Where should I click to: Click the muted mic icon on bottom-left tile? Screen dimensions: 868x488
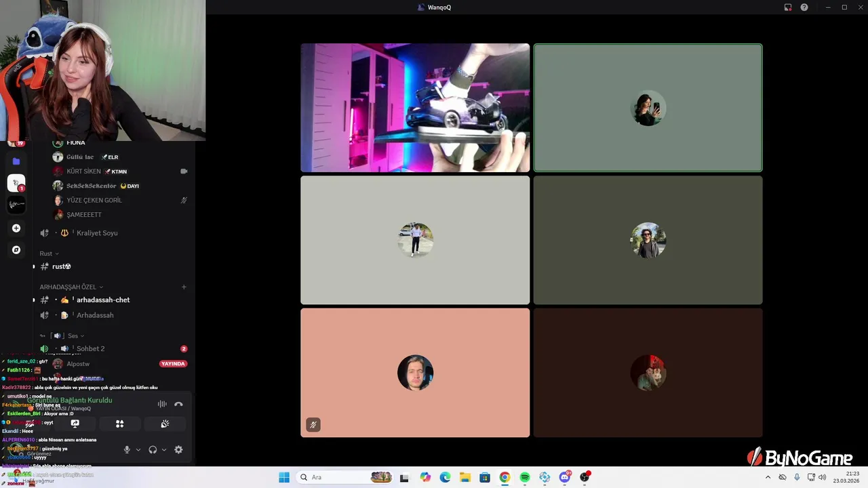313,425
